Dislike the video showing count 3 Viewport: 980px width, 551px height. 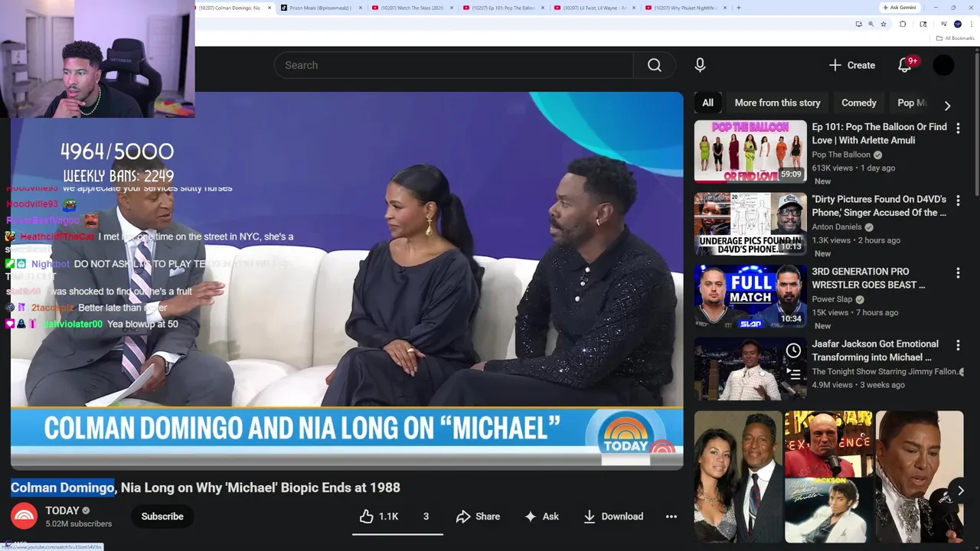pyautogui.click(x=426, y=517)
